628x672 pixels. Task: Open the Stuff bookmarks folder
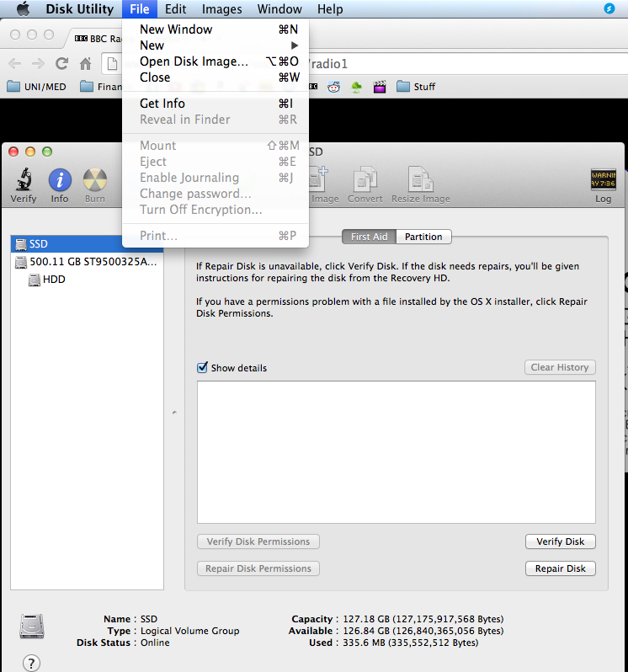click(x=416, y=87)
